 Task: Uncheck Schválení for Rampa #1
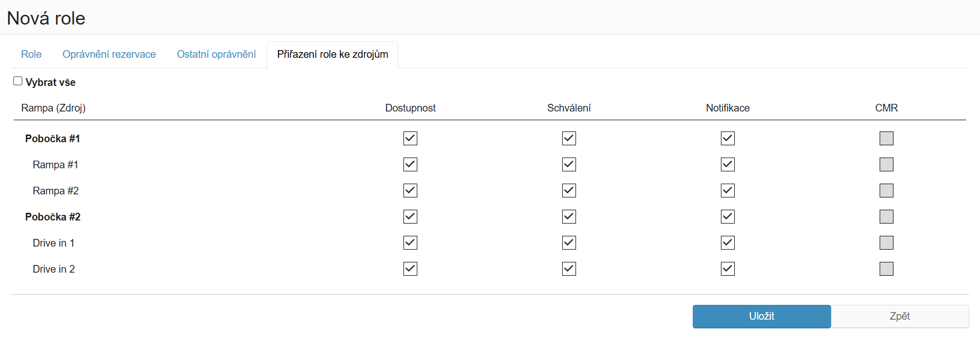pos(569,164)
